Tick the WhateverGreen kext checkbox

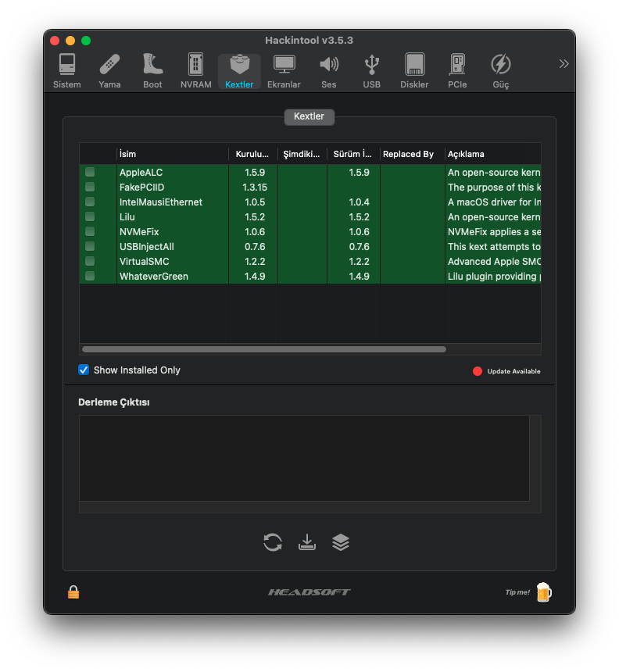point(90,276)
